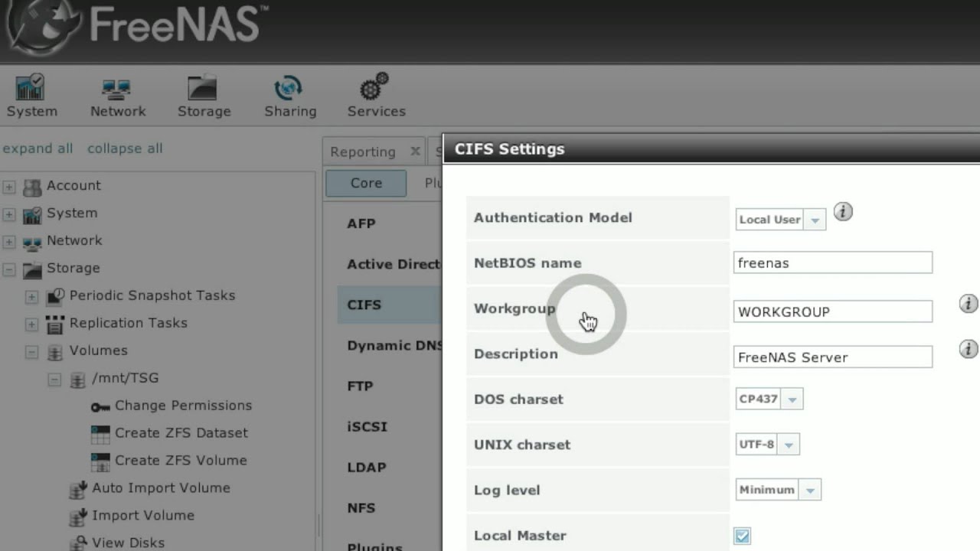
Task: Open Change Permissions in tree
Action: (183, 406)
